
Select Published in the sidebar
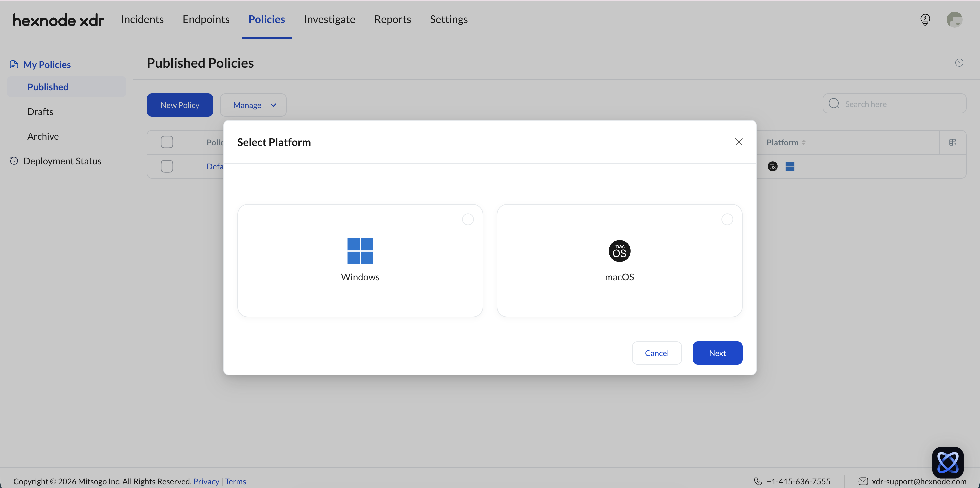click(66, 87)
